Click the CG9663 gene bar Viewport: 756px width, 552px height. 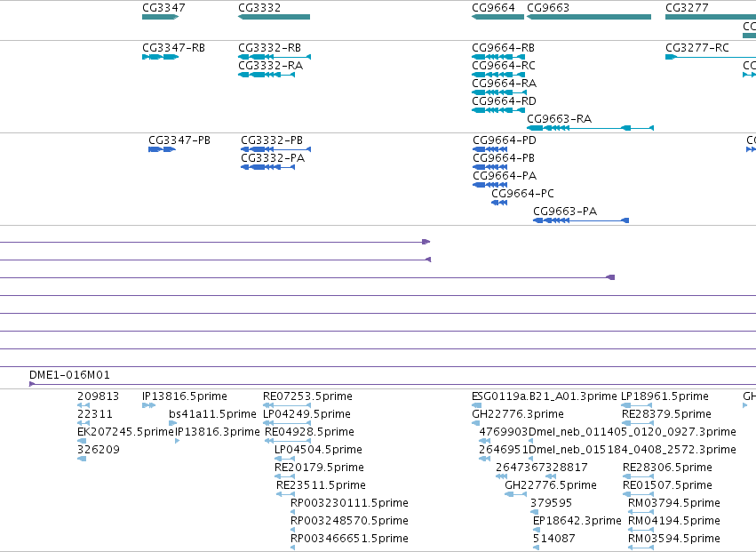pos(589,17)
